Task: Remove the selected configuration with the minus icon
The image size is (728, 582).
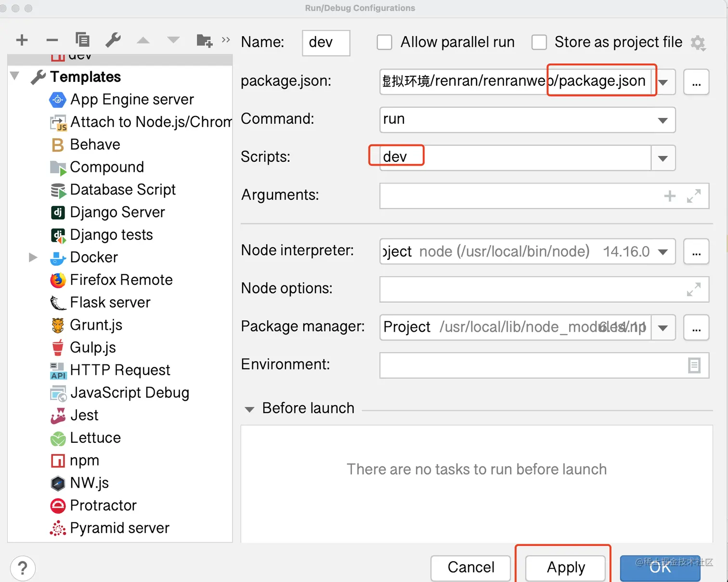Action: (52, 40)
